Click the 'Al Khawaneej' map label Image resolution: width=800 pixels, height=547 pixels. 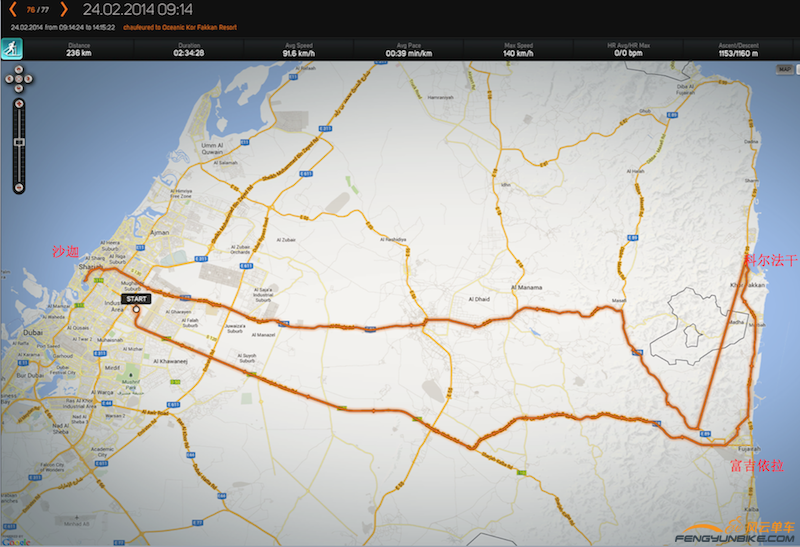tap(170, 361)
